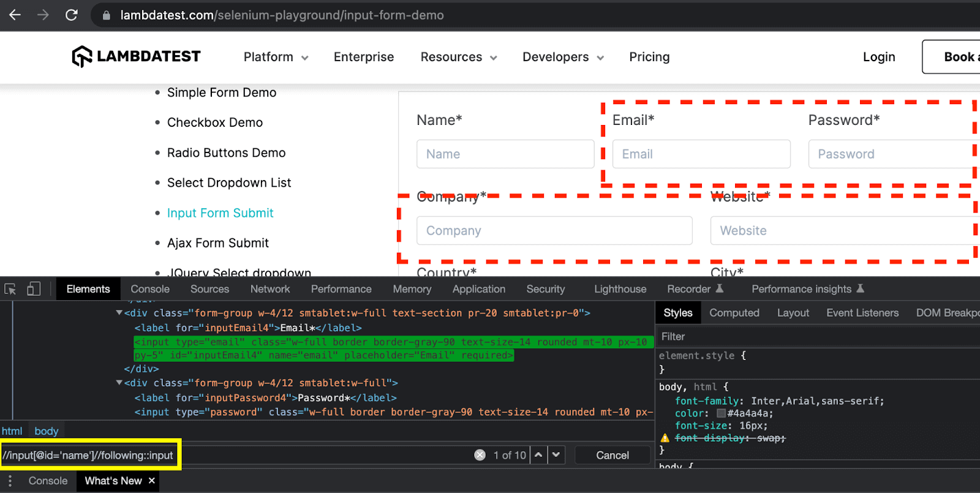Open the Ajax Form Submit link
980x493 pixels.
pyautogui.click(x=218, y=243)
